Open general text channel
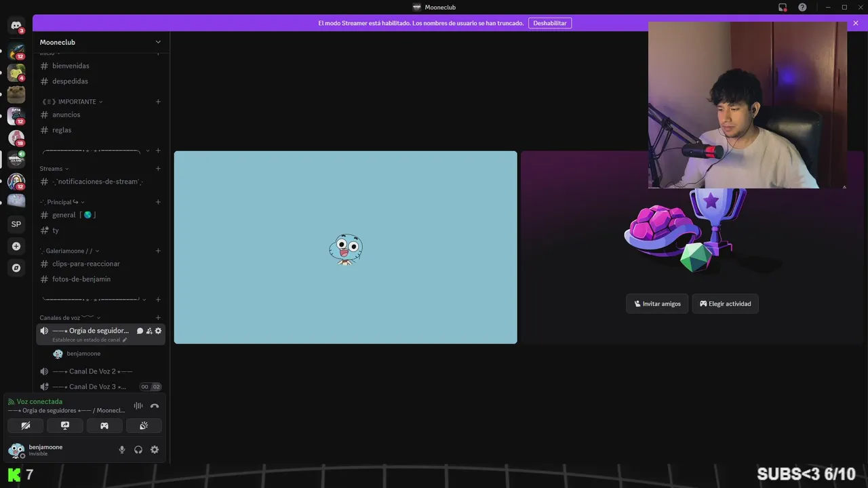 click(100, 215)
